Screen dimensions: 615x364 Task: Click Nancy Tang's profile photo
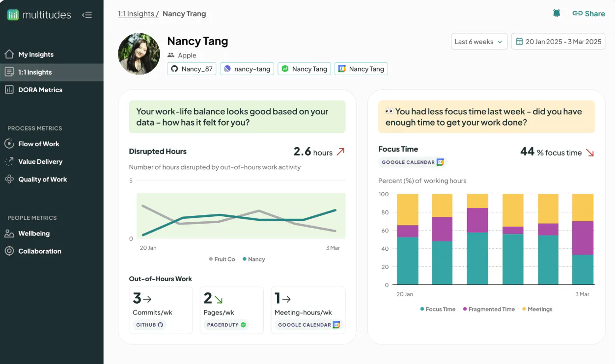pos(139,54)
